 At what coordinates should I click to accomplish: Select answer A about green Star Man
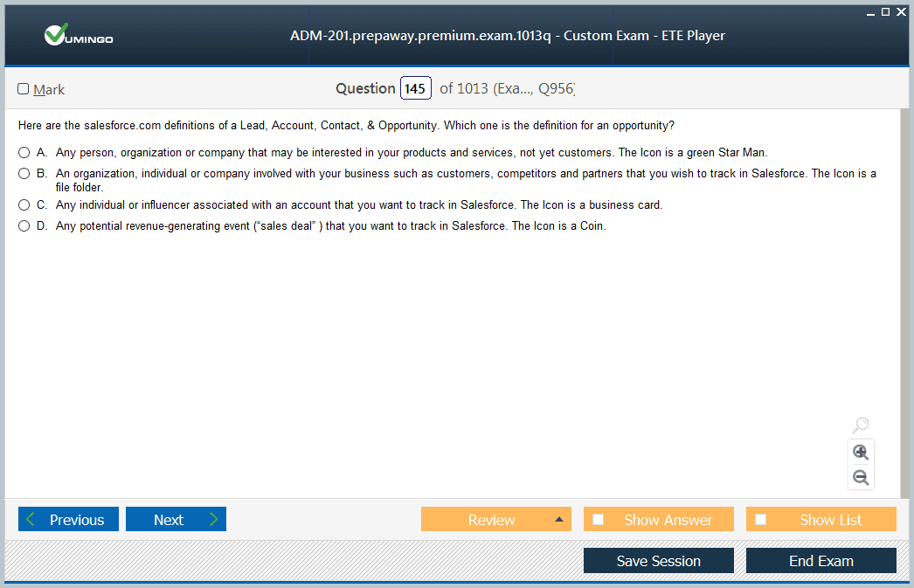24,153
